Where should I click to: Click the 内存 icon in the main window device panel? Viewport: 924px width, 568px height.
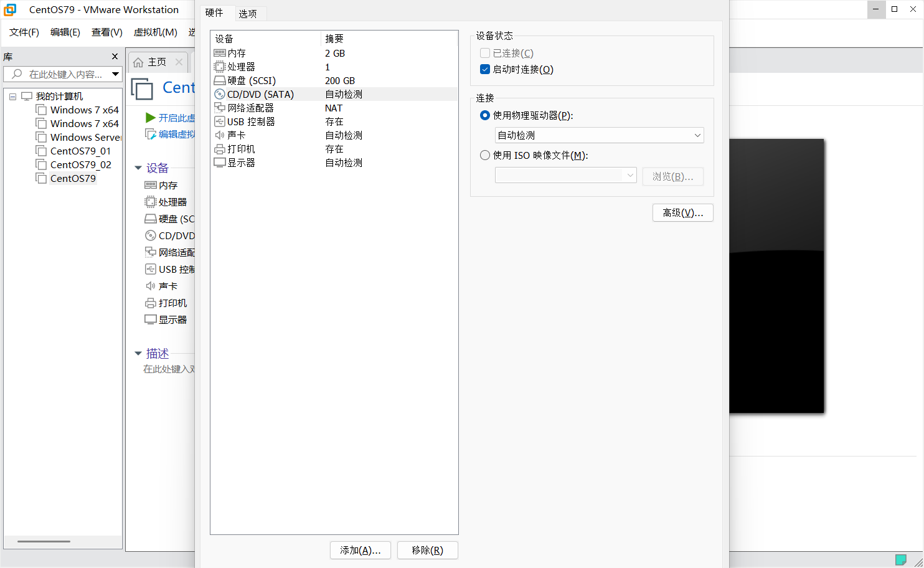150,185
